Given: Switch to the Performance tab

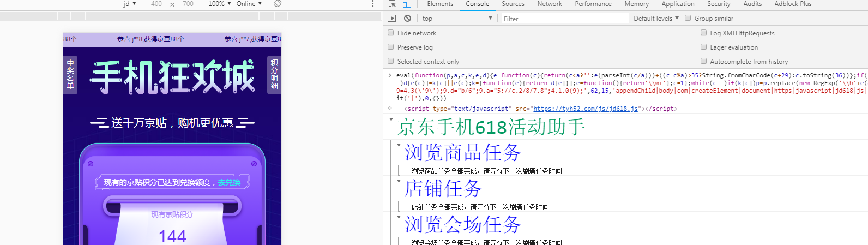Looking at the screenshot, I should [x=593, y=4].
